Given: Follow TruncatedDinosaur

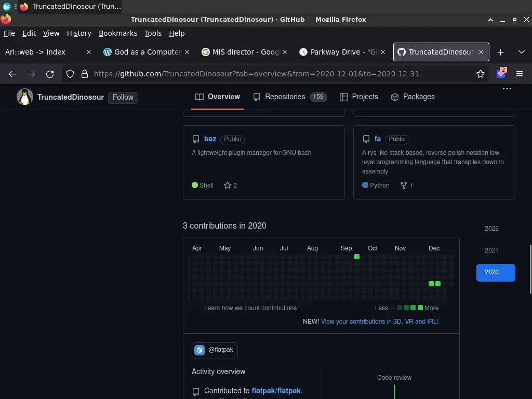Looking at the screenshot, I should (x=123, y=97).
